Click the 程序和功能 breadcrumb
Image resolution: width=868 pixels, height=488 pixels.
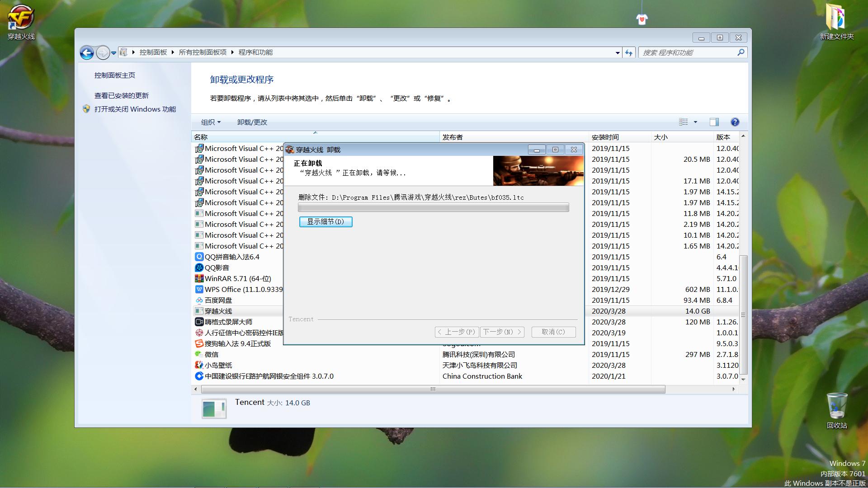[255, 52]
